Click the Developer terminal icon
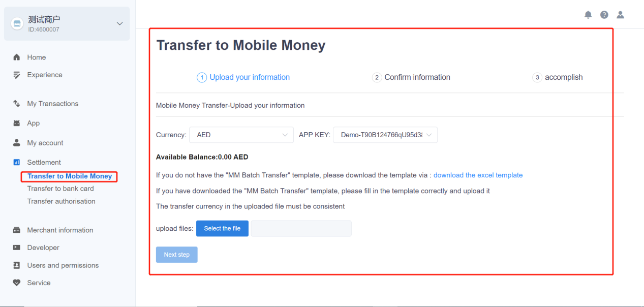The width and height of the screenshot is (644, 307). pyautogui.click(x=17, y=248)
